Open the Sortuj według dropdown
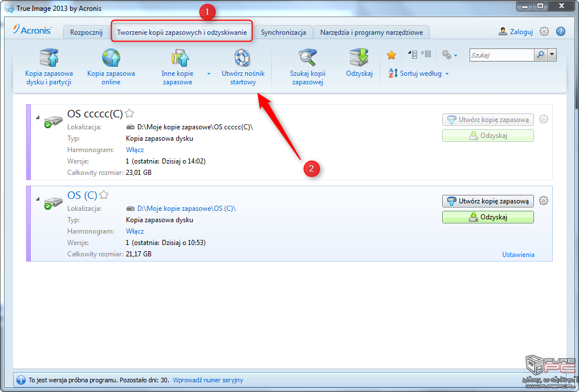Screen dimensions: 579x392 coord(418,73)
